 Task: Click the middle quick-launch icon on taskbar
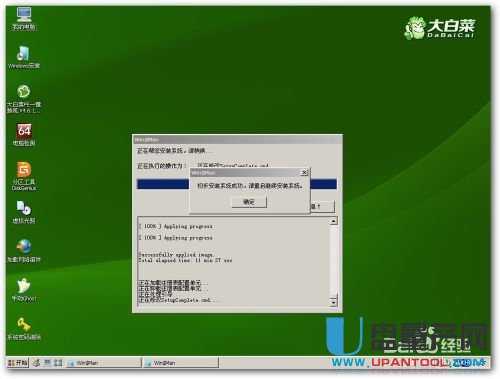click(48, 363)
